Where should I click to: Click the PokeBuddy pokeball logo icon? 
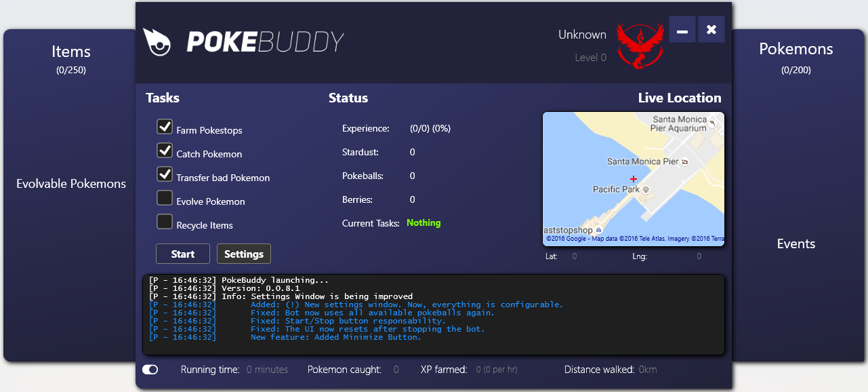click(157, 41)
